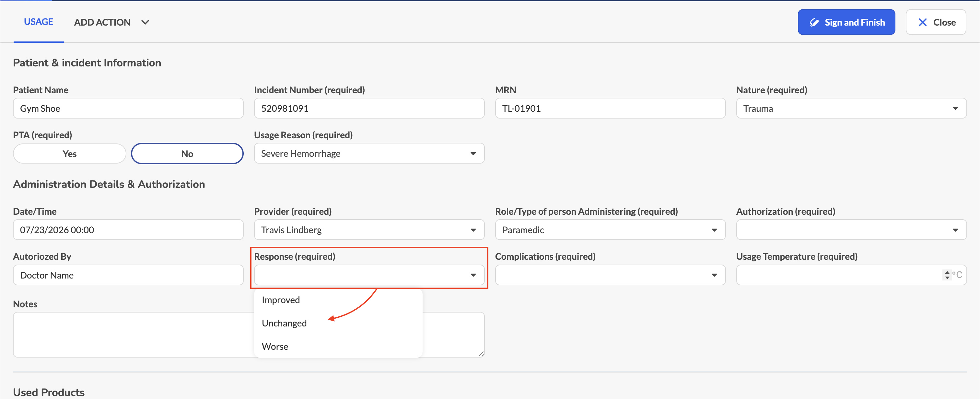The image size is (980, 399).
Task: Expand the ADD ACTION chevron
Action: point(145,22)
